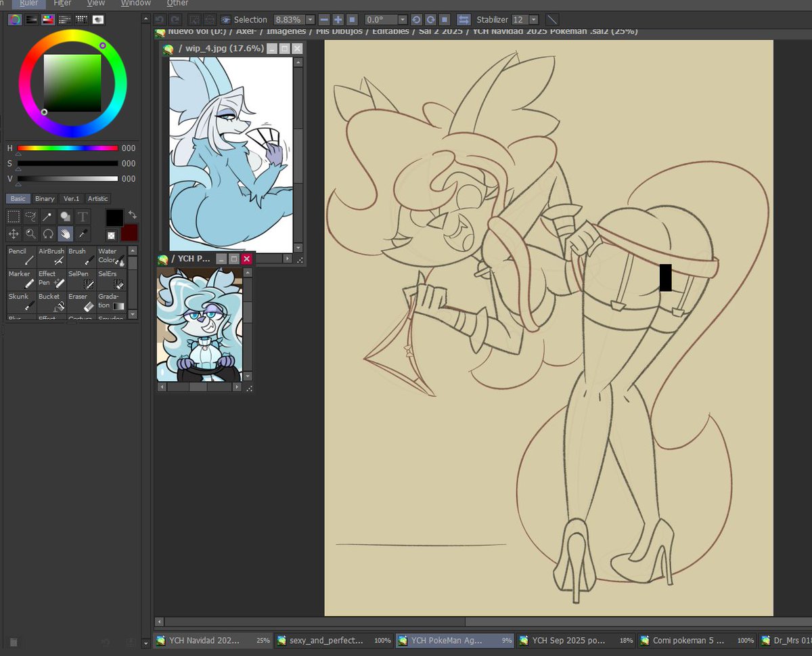This screenshot has height=656, width=812.
Task: Adjust the Value V slider
Action: 68,179
